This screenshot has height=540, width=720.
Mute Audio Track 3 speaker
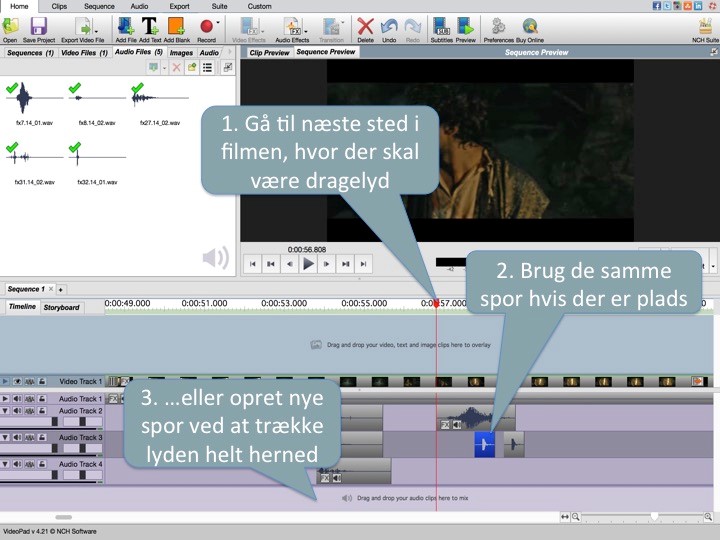point(17,438)
